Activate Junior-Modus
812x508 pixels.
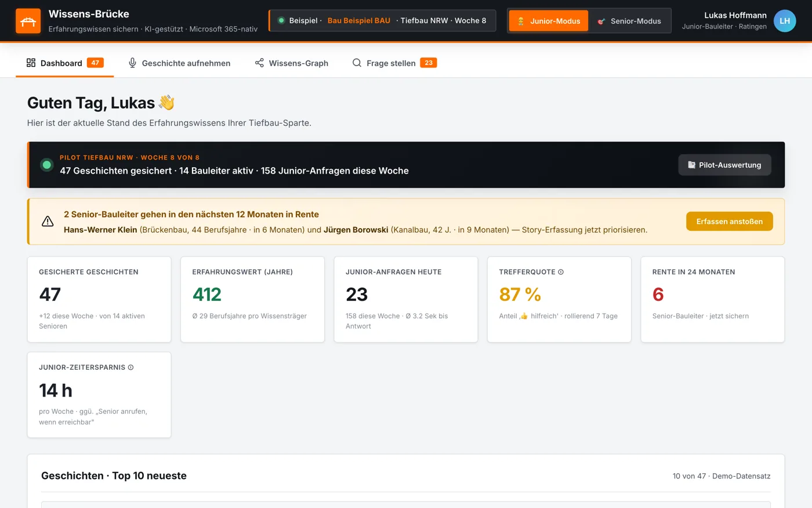coord(549,21)
